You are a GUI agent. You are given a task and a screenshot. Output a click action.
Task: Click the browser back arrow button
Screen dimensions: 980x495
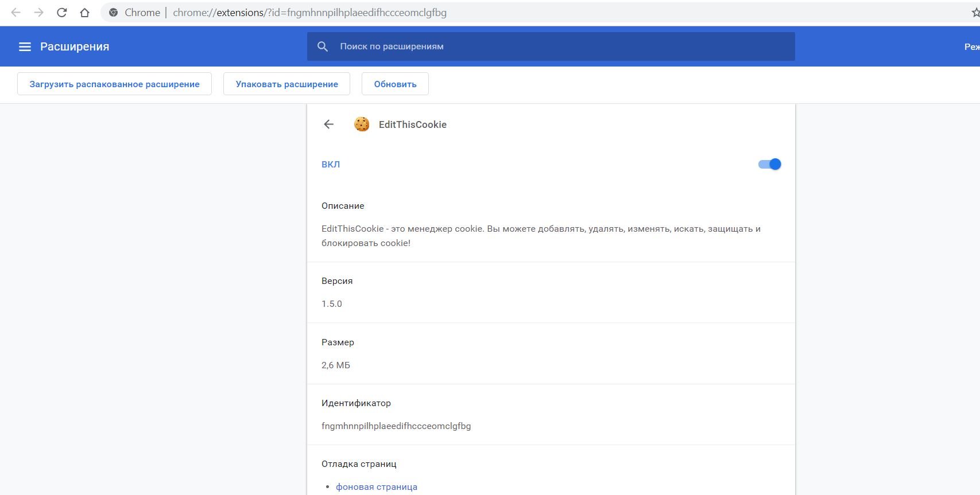click(16, 13)
